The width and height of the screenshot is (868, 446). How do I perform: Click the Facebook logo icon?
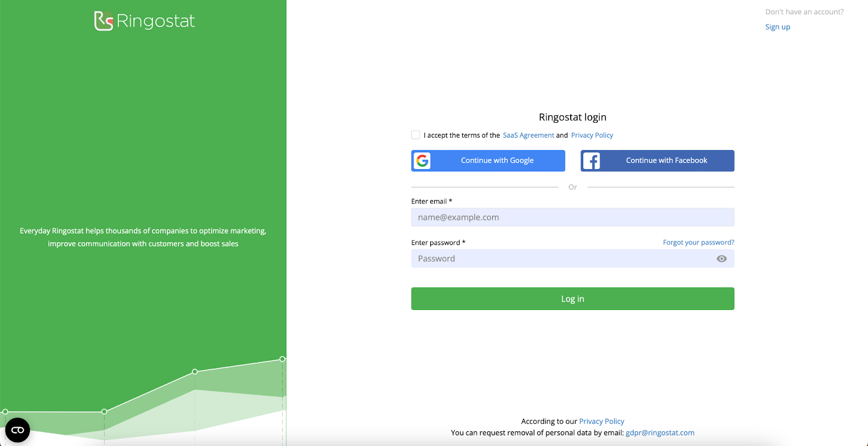tap(592, 161)
